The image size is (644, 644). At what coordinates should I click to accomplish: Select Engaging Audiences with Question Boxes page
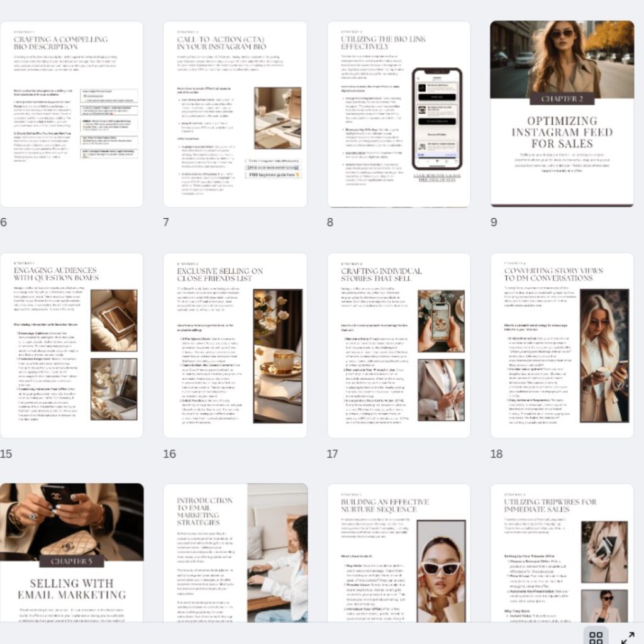[x=72, y=345]
